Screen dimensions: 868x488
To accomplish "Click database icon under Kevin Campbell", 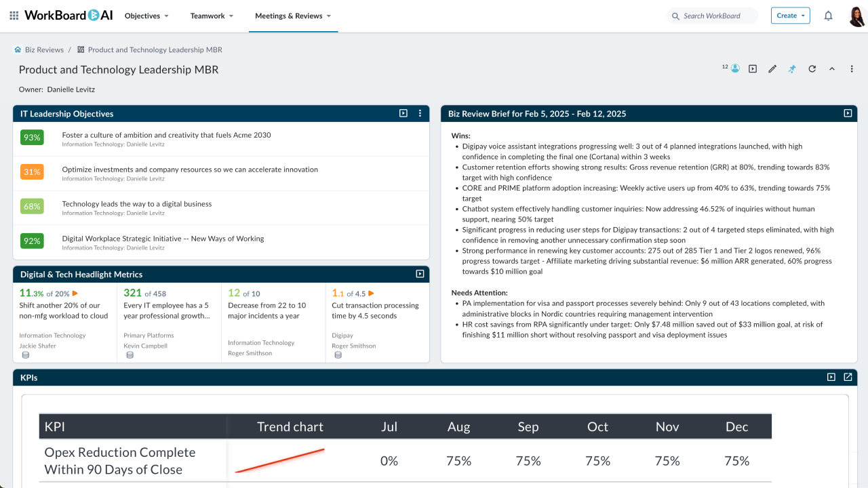I will (x=130, y=355).
